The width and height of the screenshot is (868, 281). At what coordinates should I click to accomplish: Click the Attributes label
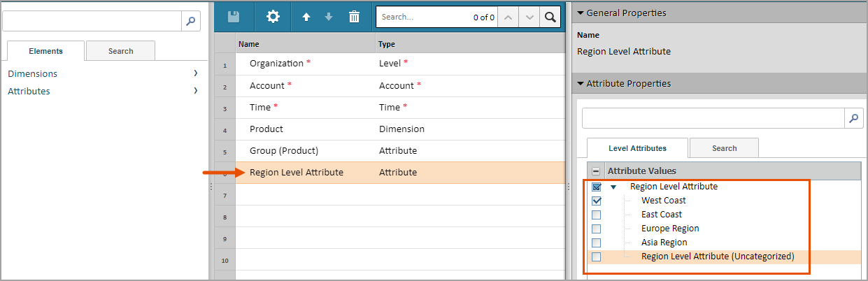(29, 91)
